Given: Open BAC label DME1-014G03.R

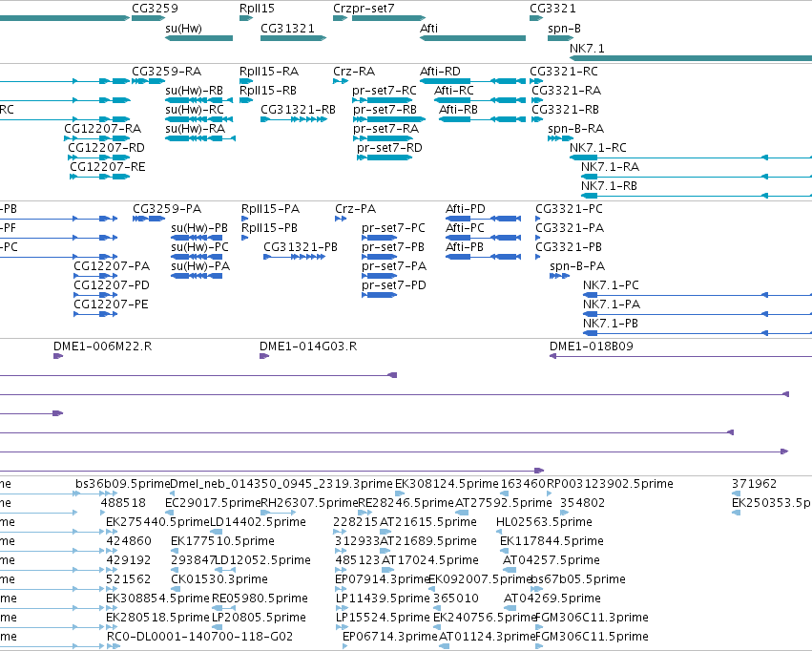Looking at the screenshot, I should [x=308, y=347].
